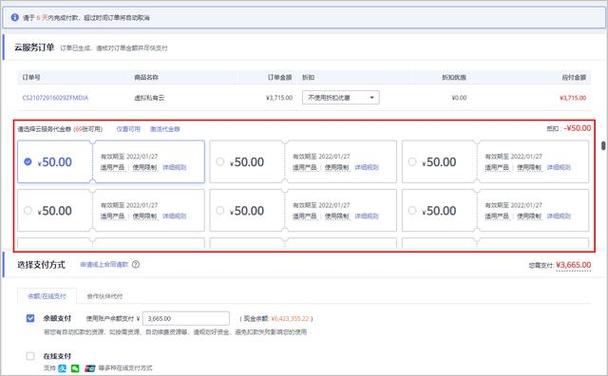Select the first ¥50.00 coupon in second row
The image size is (608, 376).
(x=28, y=210)
